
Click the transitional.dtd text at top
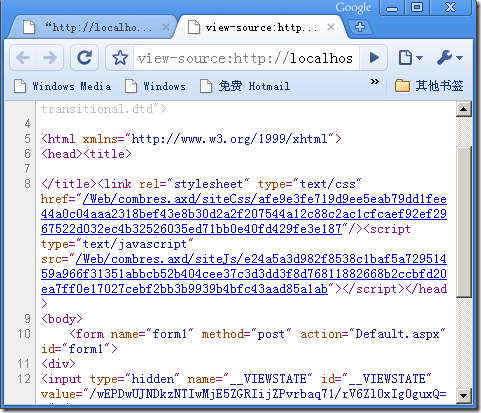103,109
